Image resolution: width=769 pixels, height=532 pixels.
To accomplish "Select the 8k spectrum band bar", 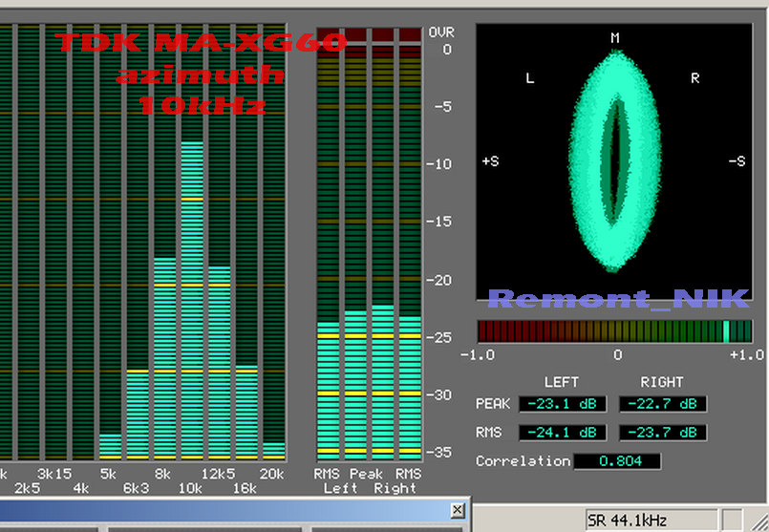I will 164,358.
